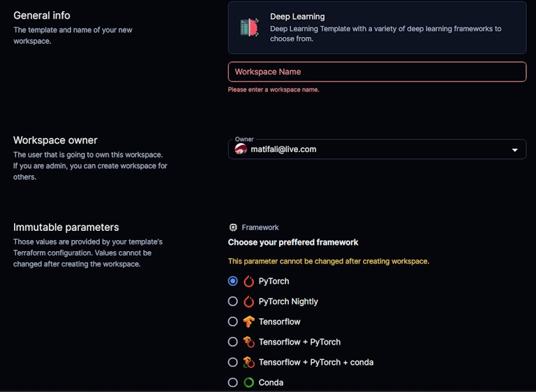536x392 pixels.
Task: Click the Framework parameter chip icon
Action: [x=233, y=227]
